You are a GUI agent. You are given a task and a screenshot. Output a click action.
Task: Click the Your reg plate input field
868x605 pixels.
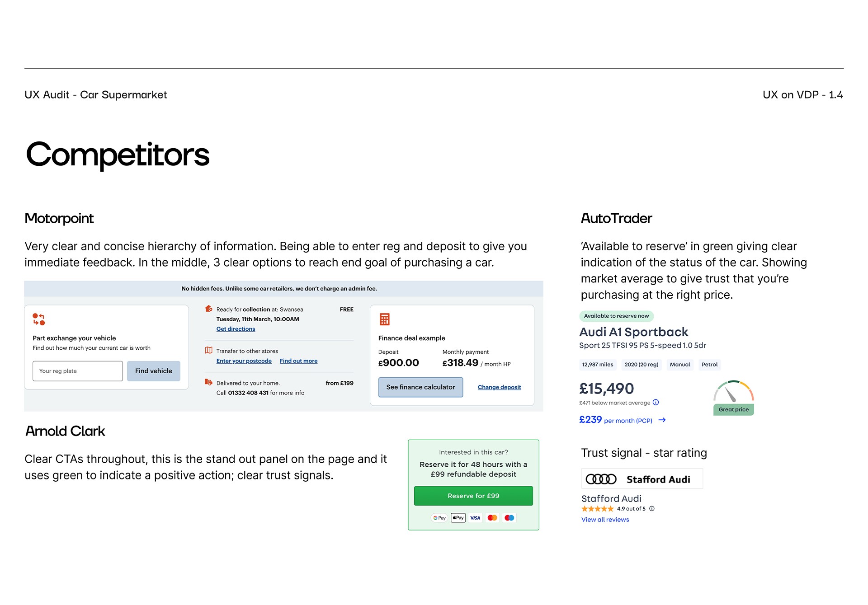coord(78,371)
